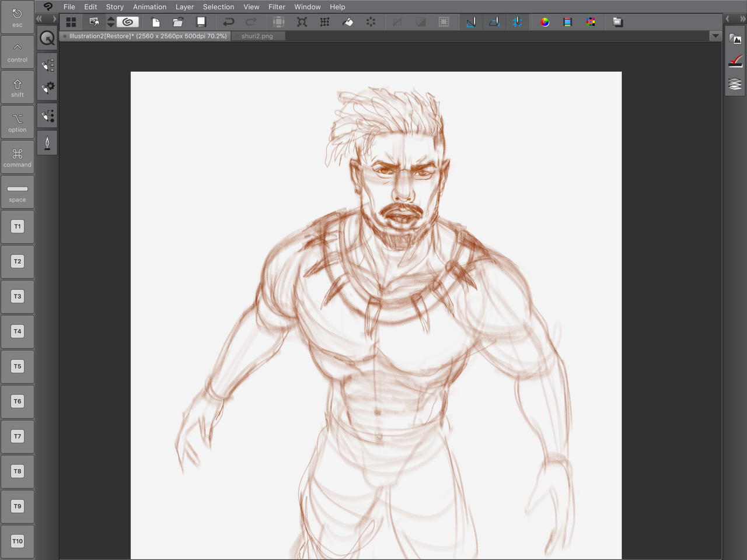
Task: Click the Save document icon
Action: tap(201, 22)
